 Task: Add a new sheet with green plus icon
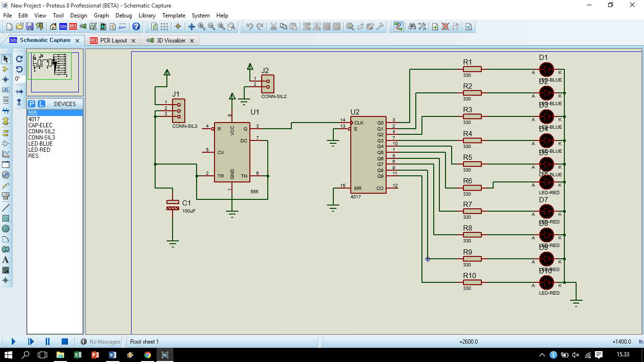click(x=435, y=26)
